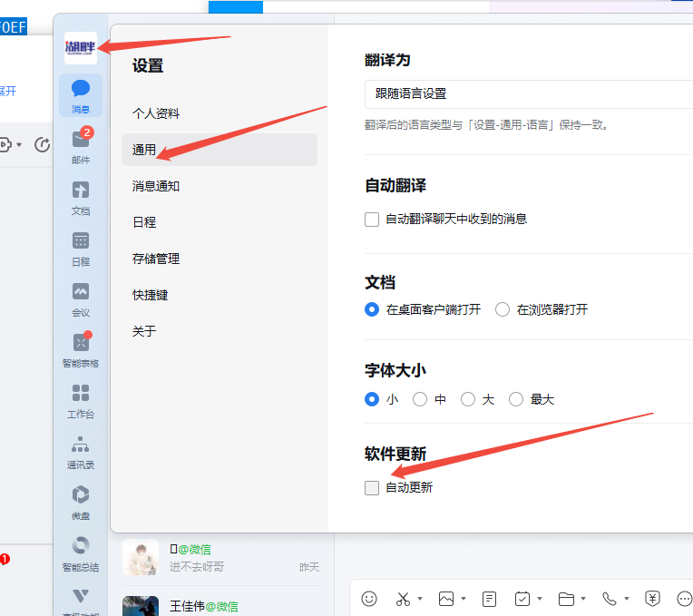Open the 微盘 drive icon

(81, 502)
